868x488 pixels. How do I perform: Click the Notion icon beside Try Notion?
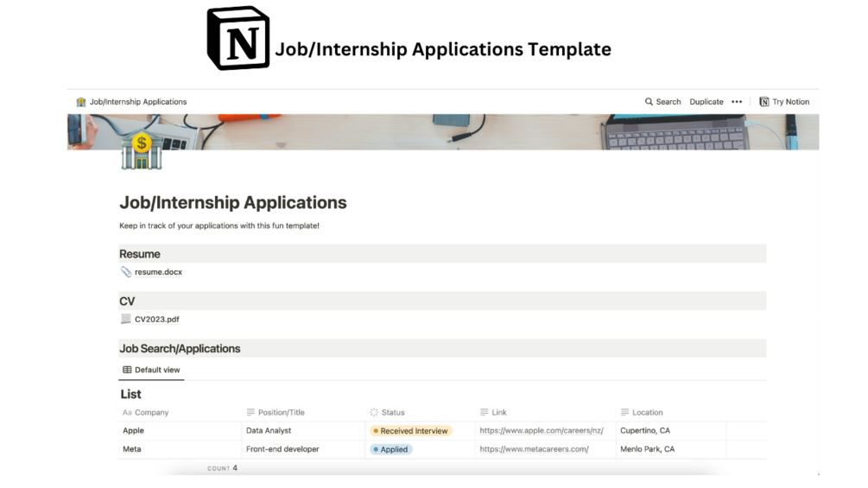coord(763,102)
